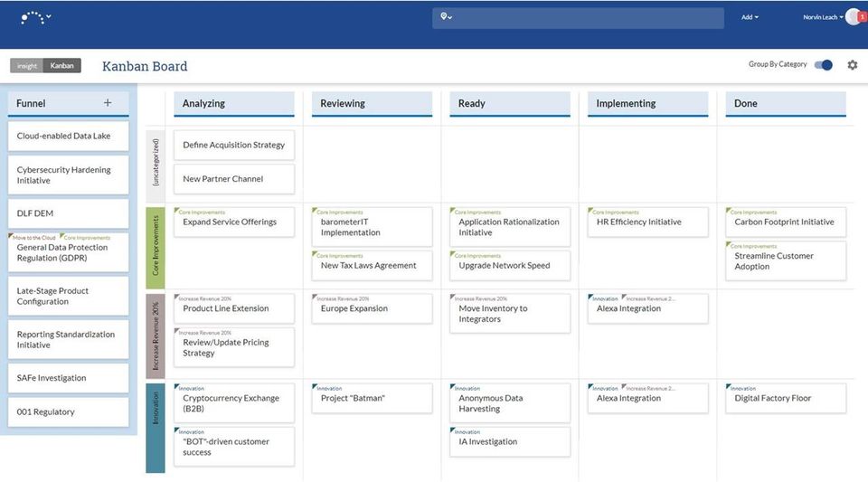The image size is (868, 482).
Task: Click Core Improvements tag on HR Efficiency card
Action: click(614, 212)
